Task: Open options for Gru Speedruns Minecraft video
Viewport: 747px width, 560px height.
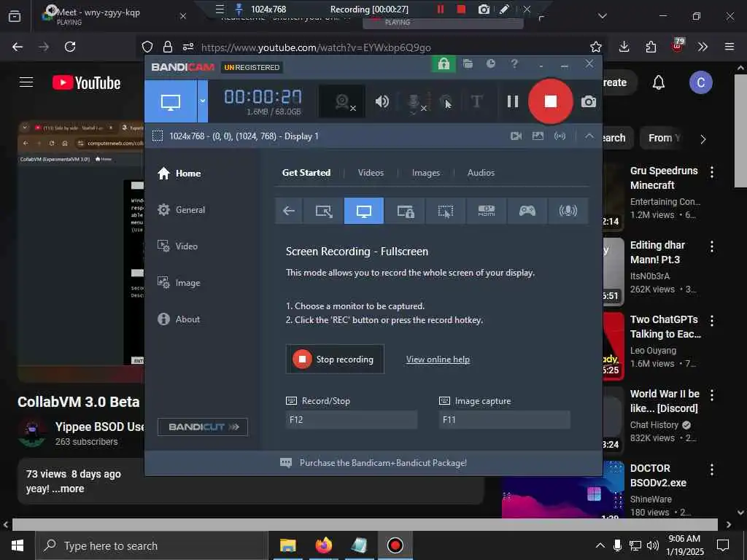Action: [x=712, y=172]
